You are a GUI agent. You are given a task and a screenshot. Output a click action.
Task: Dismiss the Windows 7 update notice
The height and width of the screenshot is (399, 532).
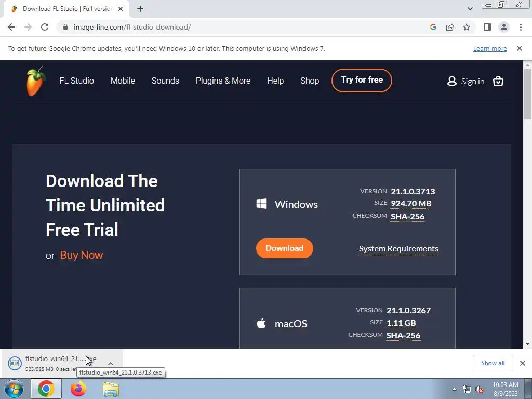click(x=519, y=48)
